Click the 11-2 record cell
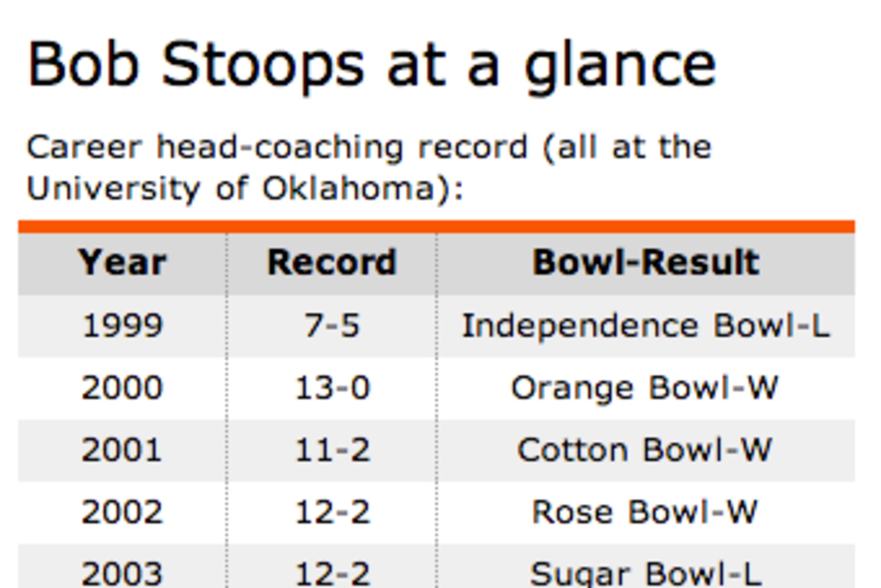881x588 pixels. point(332,450)
